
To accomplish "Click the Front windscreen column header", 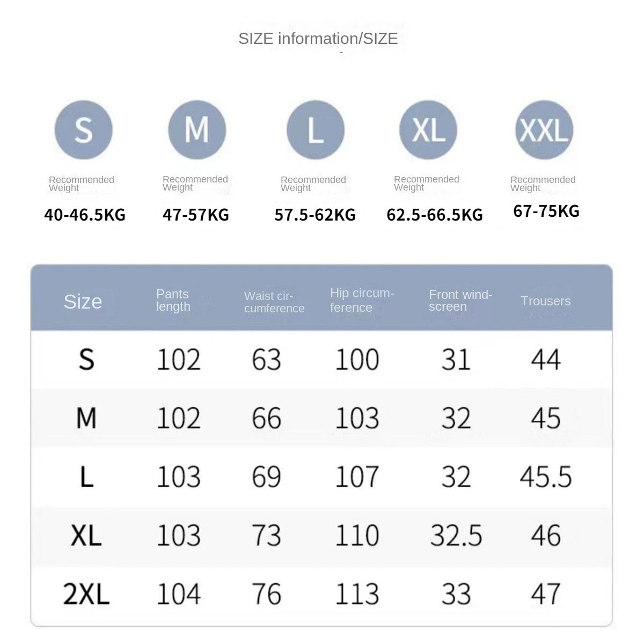I will click(x=460, y=301).
